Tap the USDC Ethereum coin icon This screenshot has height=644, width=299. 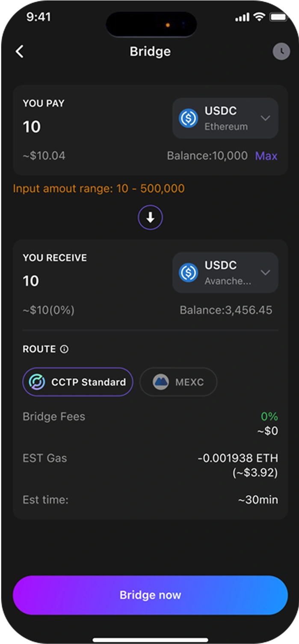coord(188,118)
